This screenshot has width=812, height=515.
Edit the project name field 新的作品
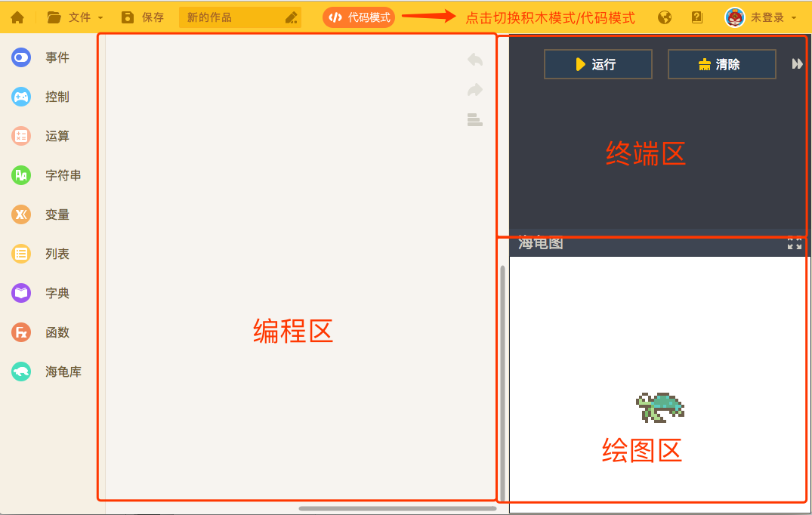(x=230, y=17)
